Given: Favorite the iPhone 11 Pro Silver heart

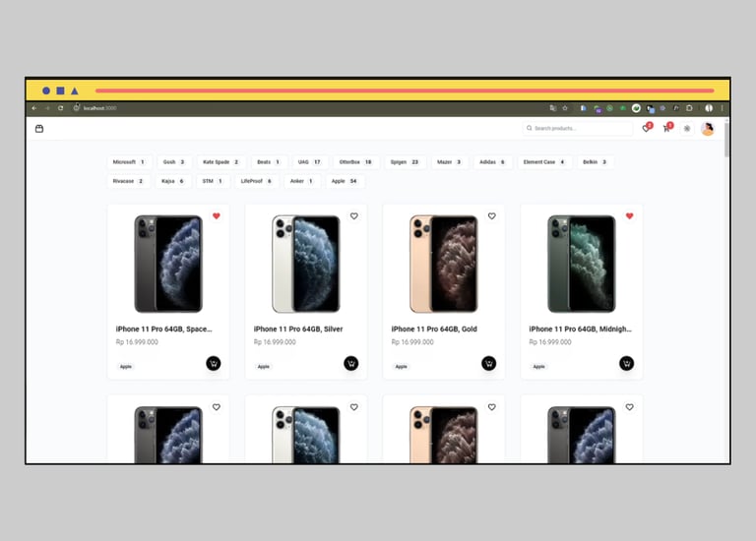Looking at the screenshot, I should (x=354, y=216).
